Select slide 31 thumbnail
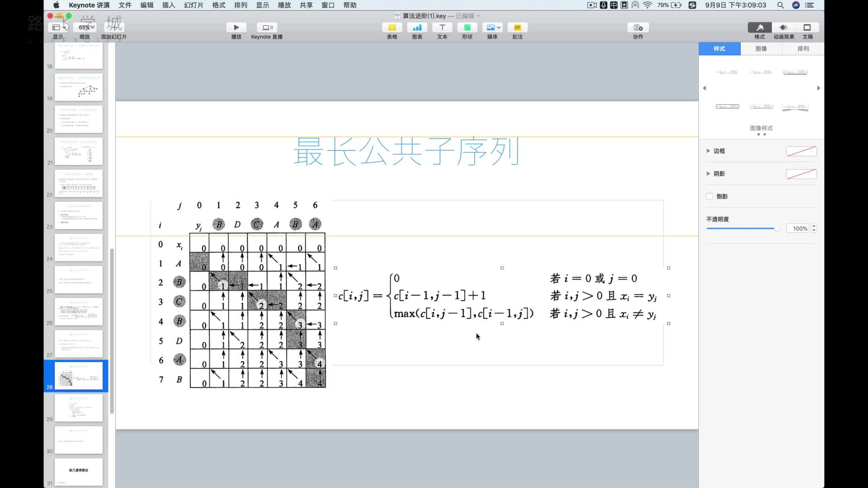 (x=79, y=472)
